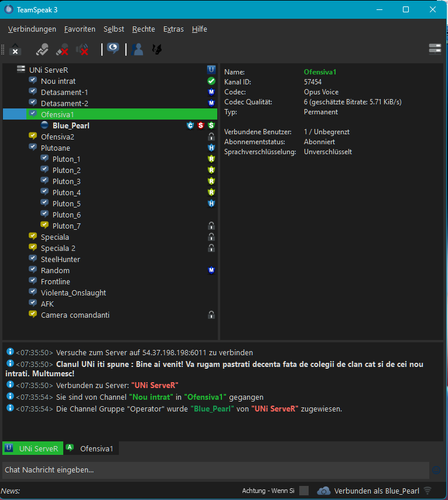448x500 pixels.
Task: Click the server layout icon at toolbar right
Action: click(435, 49)
